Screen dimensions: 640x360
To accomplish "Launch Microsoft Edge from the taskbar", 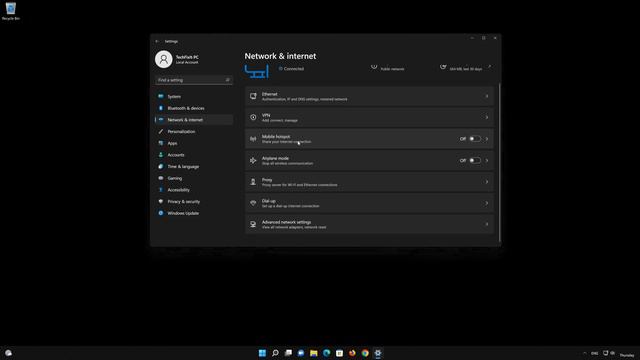I will tap(327, 353).
